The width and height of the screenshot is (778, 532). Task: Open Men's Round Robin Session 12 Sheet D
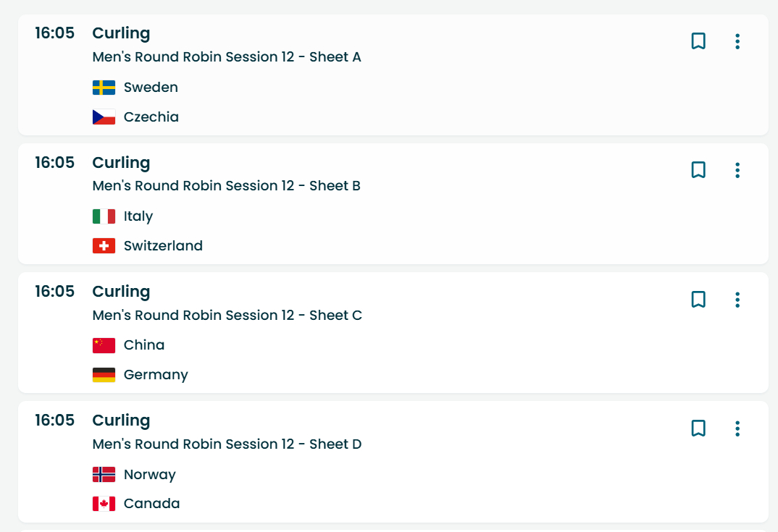click(227, 444)
